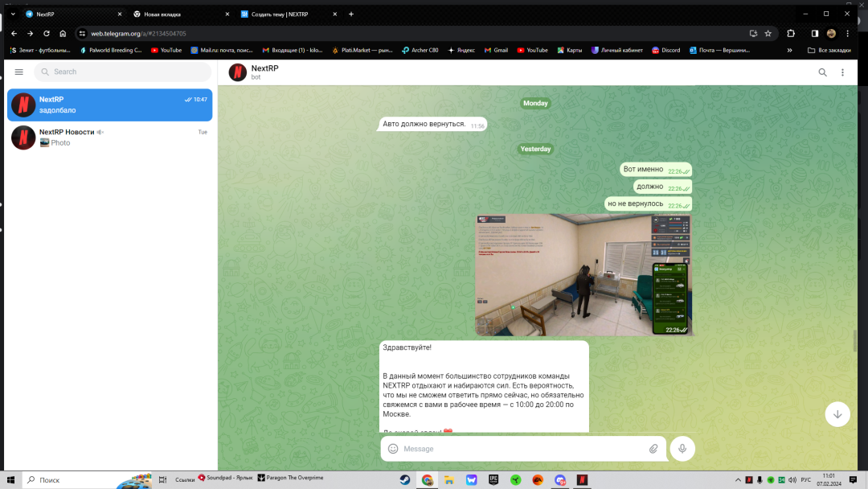
Task: Click the search icon in chat header
Action: click(822, 72)
